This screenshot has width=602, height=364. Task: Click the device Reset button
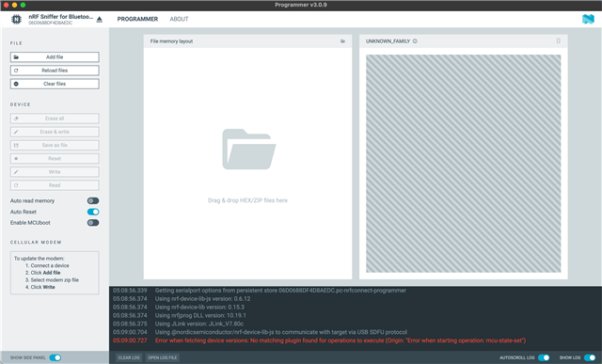pyautogui.click(x=55, y=159)
